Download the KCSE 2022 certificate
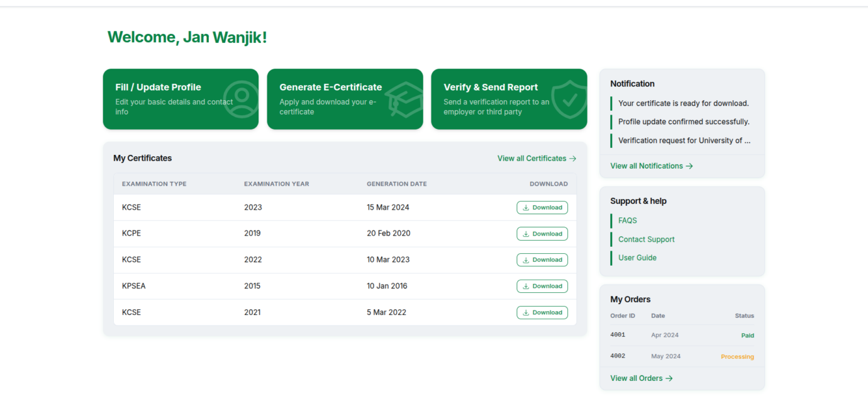868x403 pixels. (542, 260)
